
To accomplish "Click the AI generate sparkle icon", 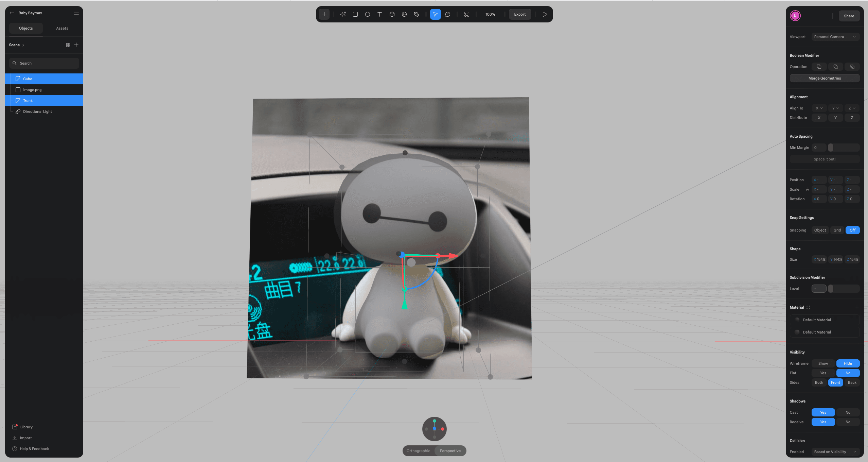I will pos(343,14).
